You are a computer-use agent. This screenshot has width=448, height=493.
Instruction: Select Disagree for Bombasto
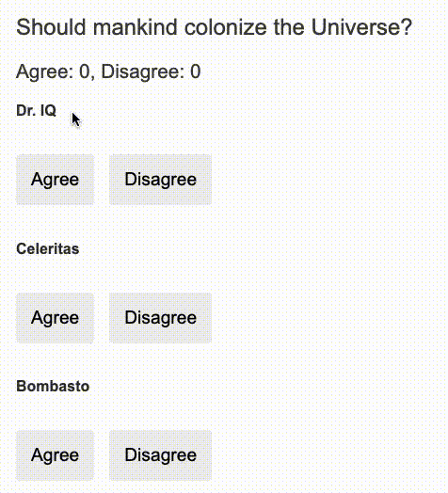pyautogui.click(x=160, y=455)
